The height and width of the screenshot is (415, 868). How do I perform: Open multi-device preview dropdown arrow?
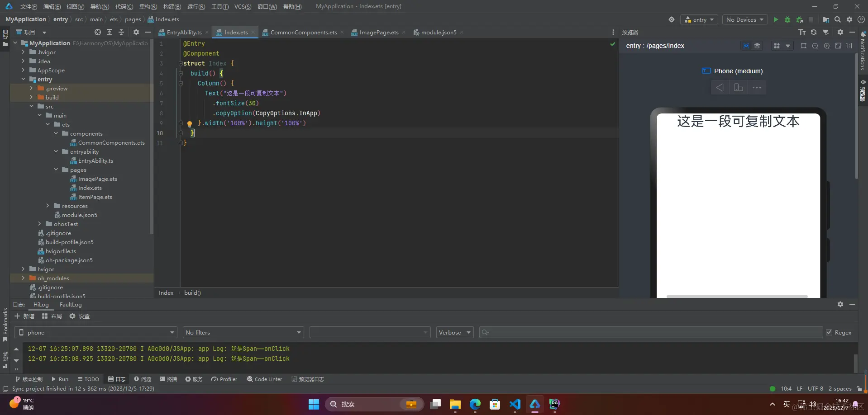[788, 46]
